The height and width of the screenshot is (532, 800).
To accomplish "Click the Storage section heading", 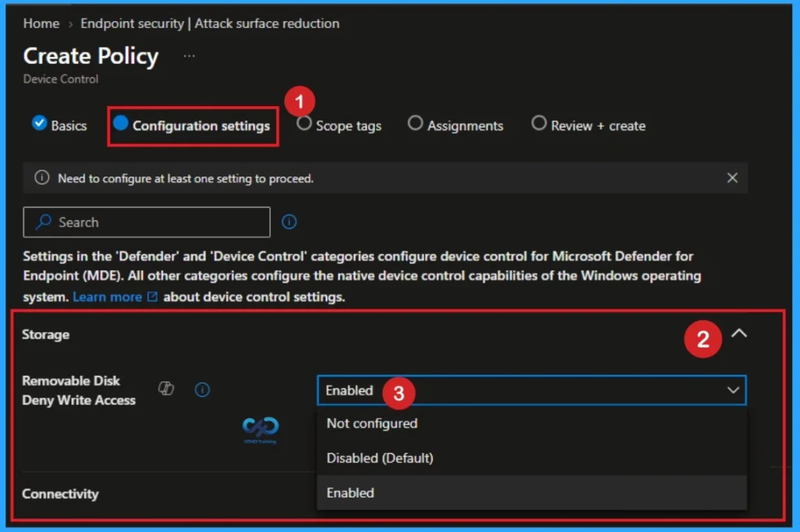I will pyautogui.click(x=45, y=334).
